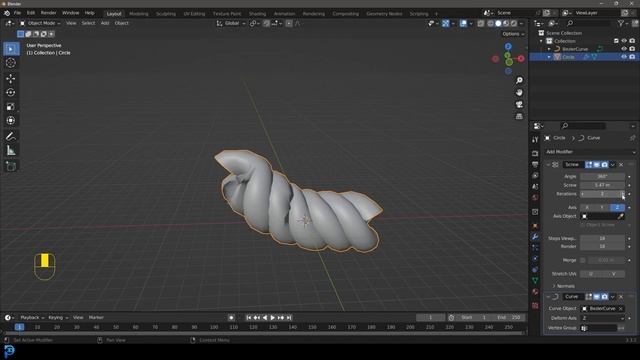Open the Render menu

[49, 13]
